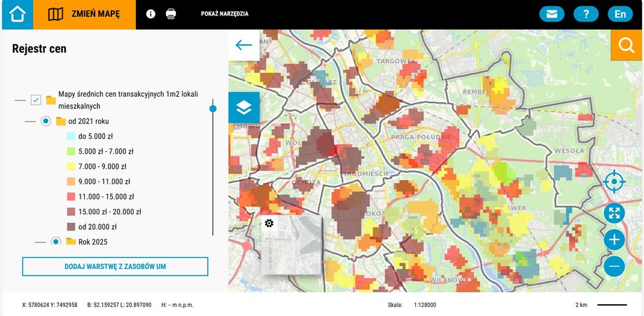Collapse the Mapy średnich cen tree node

pyautogui.click(x=20, y=100)
